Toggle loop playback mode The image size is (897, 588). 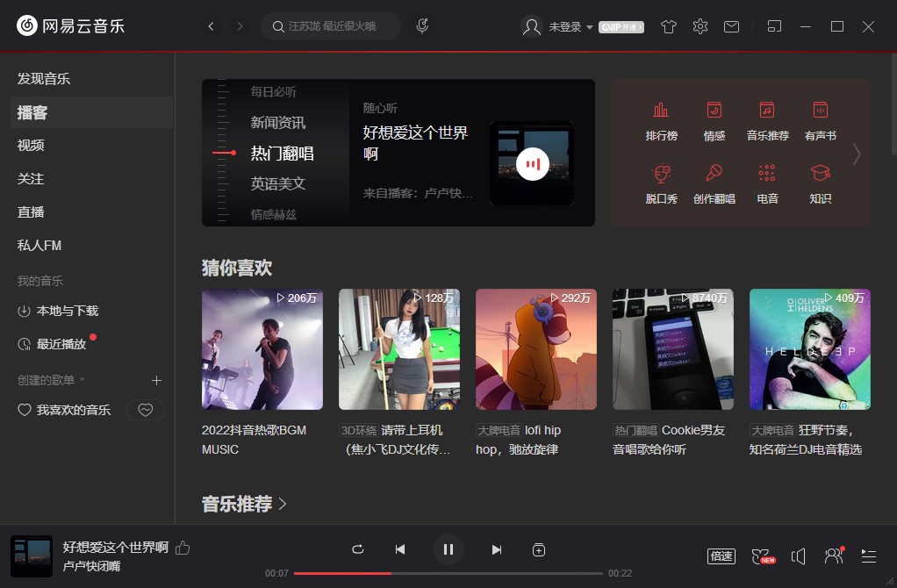[357, 549]
